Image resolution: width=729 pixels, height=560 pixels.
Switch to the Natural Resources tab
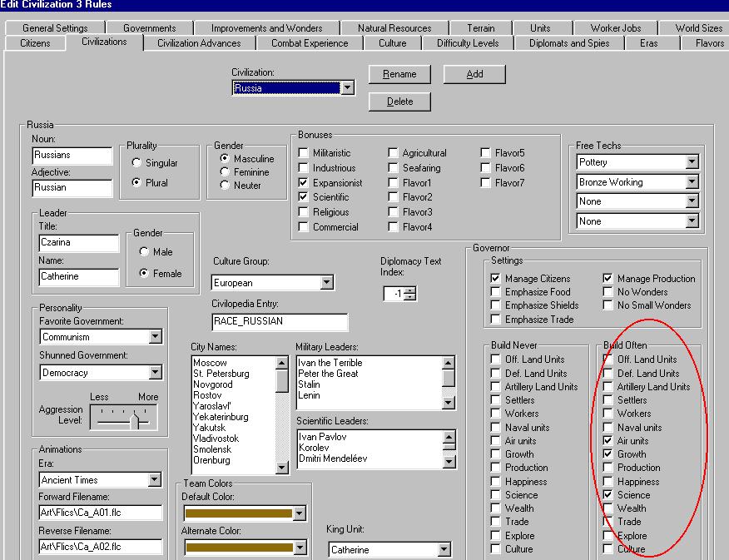[394, 28]
